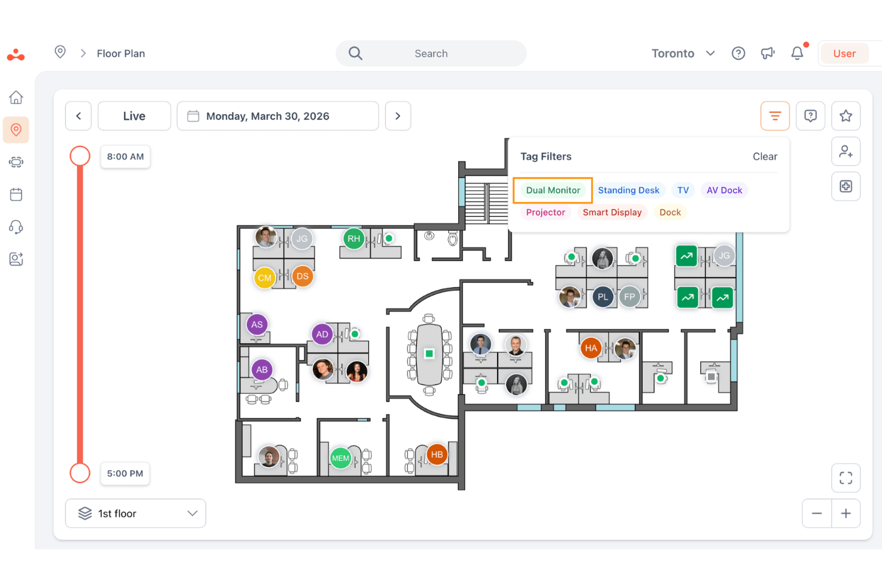Open the Monday, March 30, 2026 date picker

click(278, 116)
